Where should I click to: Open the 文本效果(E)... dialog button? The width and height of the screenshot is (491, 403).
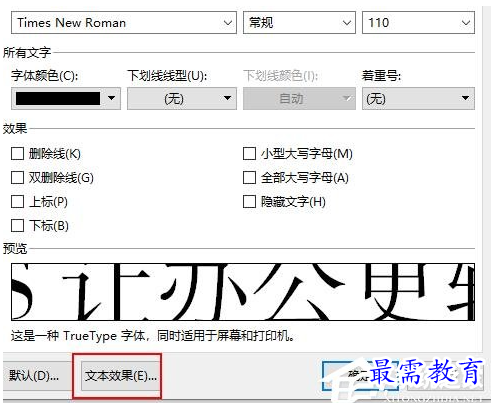point(120,376)
